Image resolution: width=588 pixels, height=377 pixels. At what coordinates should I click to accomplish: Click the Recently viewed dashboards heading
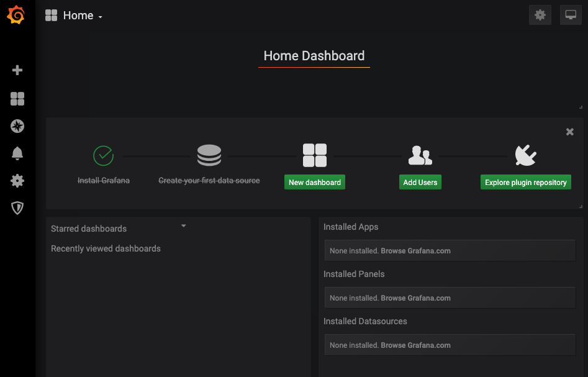pos(106,248)
